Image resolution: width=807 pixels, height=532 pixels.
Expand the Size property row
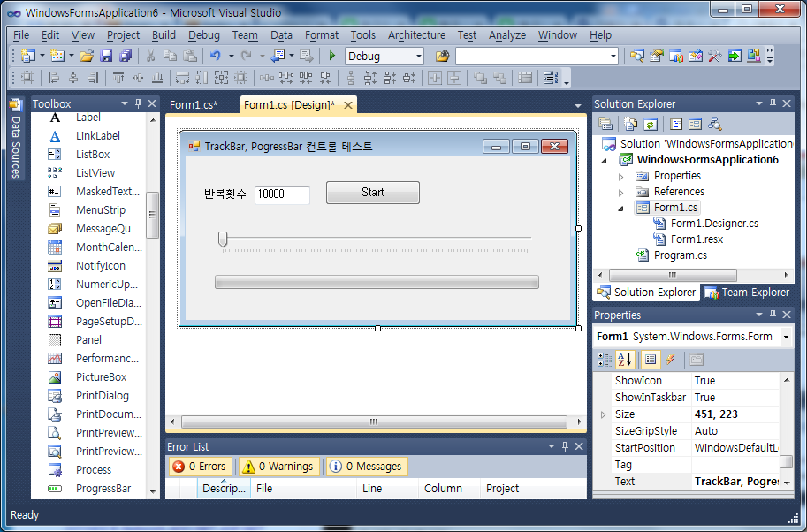point(603,414)
